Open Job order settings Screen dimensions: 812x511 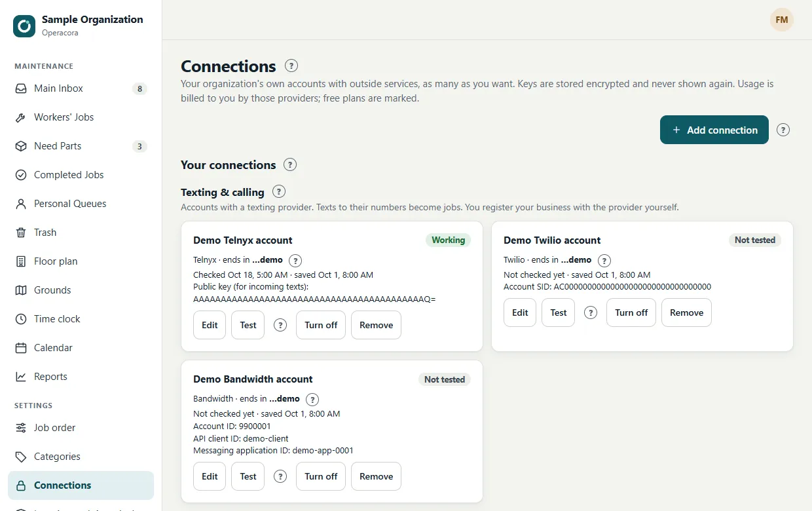[81, 428]
